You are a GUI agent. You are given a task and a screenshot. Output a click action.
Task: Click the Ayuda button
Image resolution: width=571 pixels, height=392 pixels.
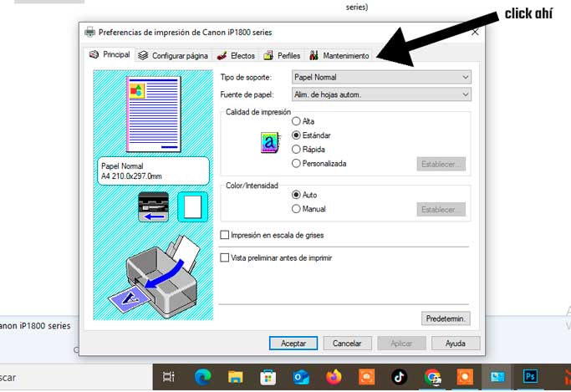click(455, 344)
